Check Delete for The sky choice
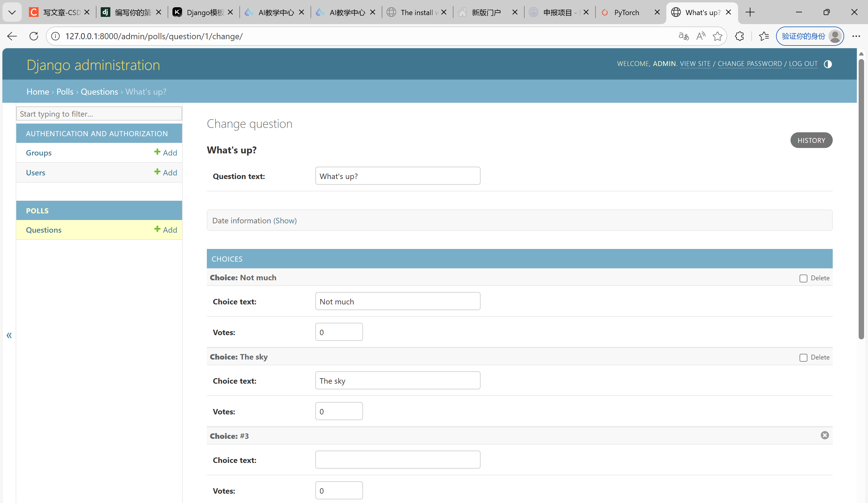868x503 pixels. point(803,357)
